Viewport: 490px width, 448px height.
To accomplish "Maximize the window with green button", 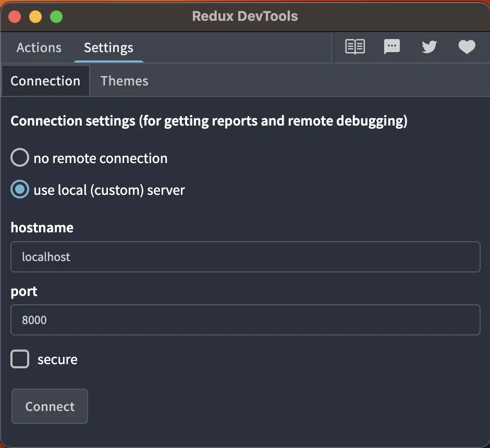I will (x=56, y=16).
